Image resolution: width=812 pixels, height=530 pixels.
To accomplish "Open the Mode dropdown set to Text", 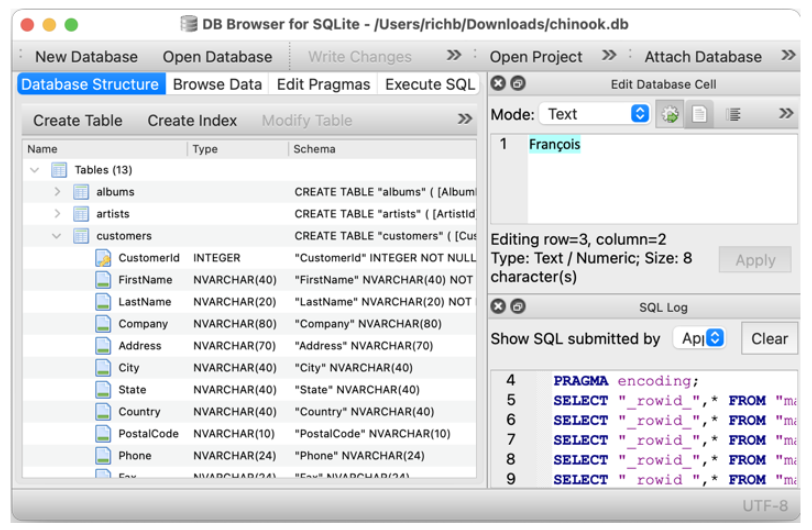I will click(x=595, y=114).
